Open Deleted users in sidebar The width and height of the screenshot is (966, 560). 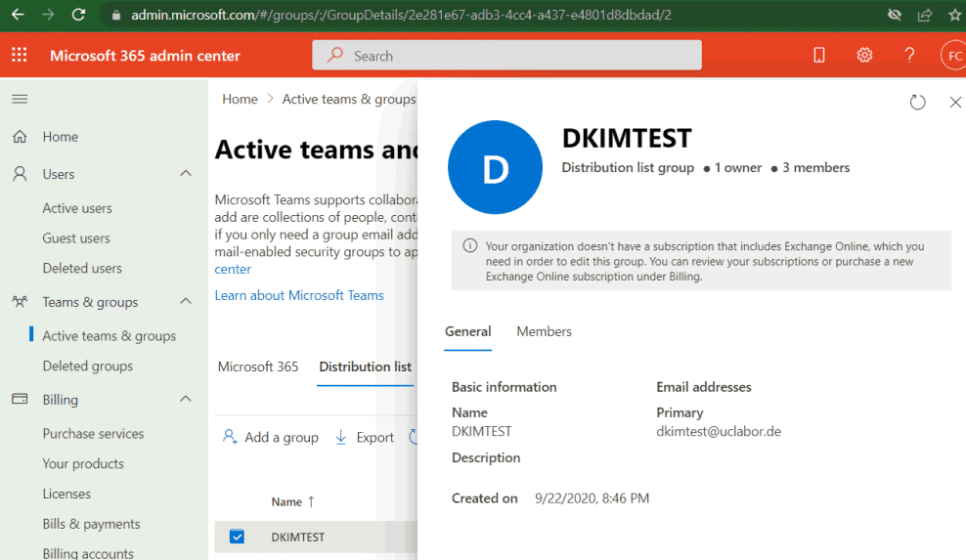point(82,269)
